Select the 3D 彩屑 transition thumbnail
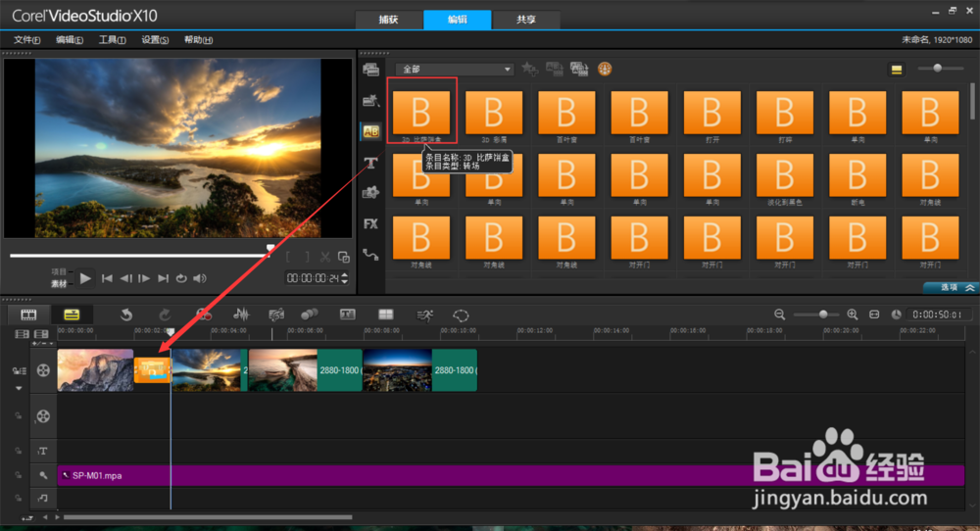This screenshot has height=531, width=980. [494, 113]
